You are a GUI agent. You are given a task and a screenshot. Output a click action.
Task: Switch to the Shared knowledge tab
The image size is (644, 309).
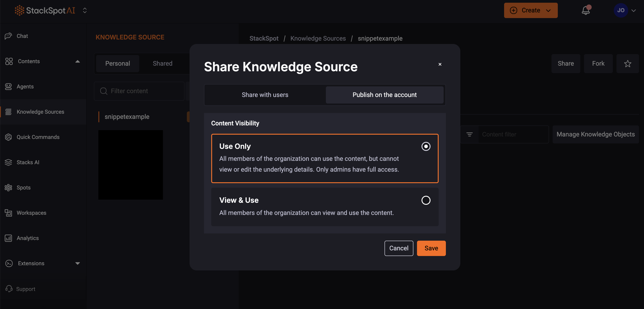pyautogui.click(x=162, y=63)
